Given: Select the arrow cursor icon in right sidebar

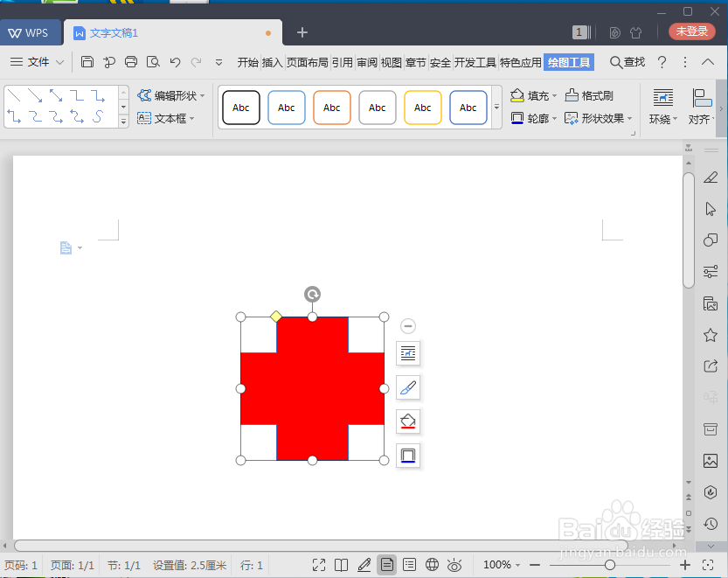Looking at the screenshot, I should (x=711, y=209).
